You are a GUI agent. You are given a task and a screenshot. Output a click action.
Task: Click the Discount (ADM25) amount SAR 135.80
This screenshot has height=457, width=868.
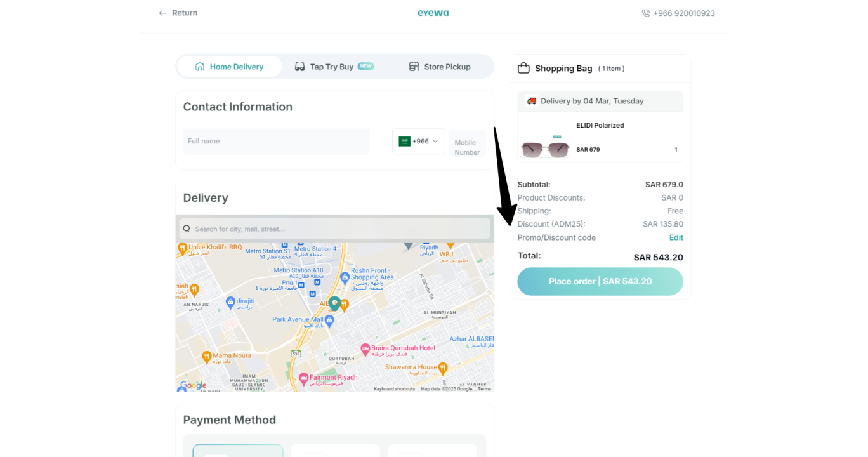tap(663, 224)
